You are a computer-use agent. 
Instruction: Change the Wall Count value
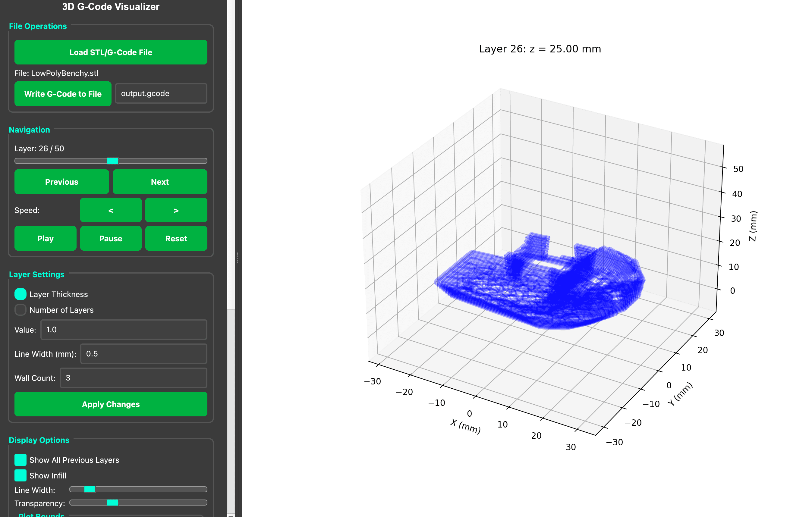click(x=133, y=378)
